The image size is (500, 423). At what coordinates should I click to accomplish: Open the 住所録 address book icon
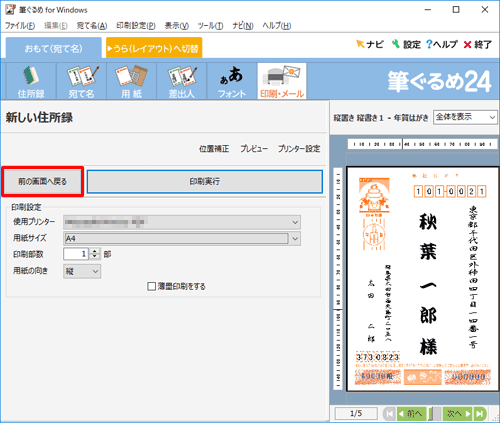[31, 81]
